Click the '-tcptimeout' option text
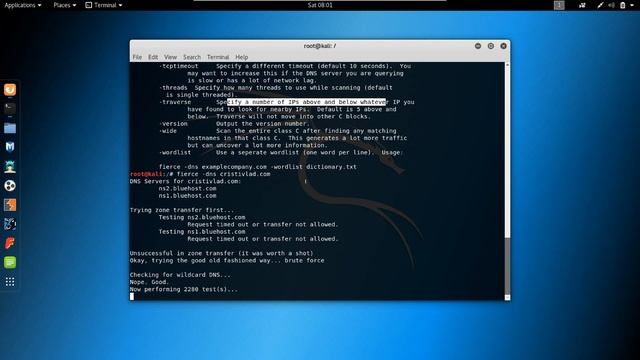The width and height of the screenshot is (640, 360). [x=178, y=66]
